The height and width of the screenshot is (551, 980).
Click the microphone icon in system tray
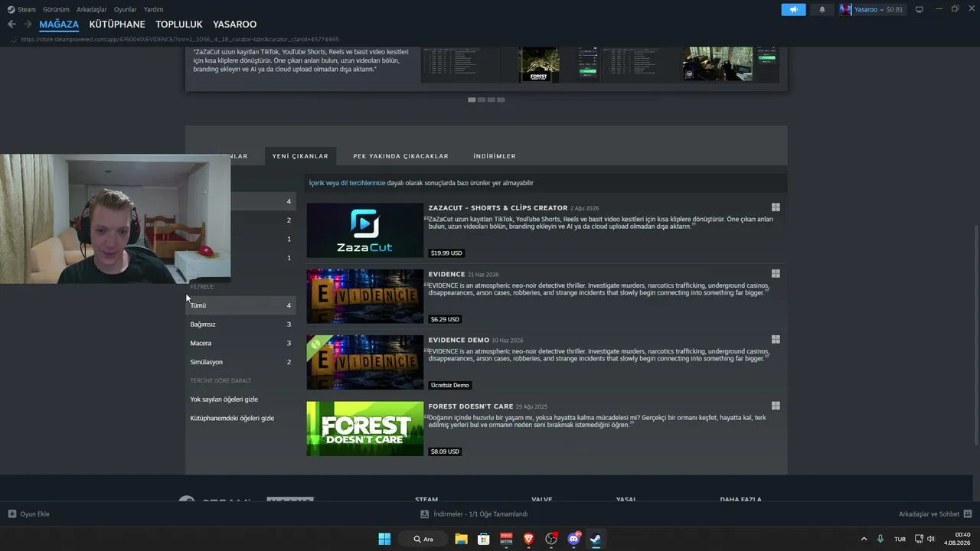[880, 539]
